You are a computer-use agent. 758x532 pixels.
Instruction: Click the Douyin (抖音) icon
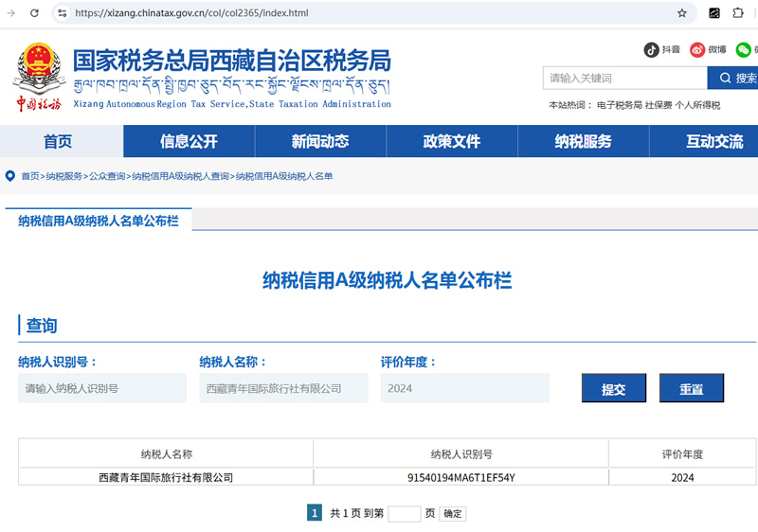click(x=652, y=49)
